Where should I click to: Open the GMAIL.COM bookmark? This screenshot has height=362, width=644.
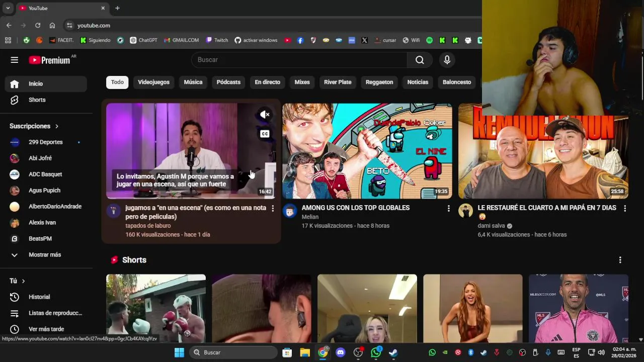tap(181, 40)
